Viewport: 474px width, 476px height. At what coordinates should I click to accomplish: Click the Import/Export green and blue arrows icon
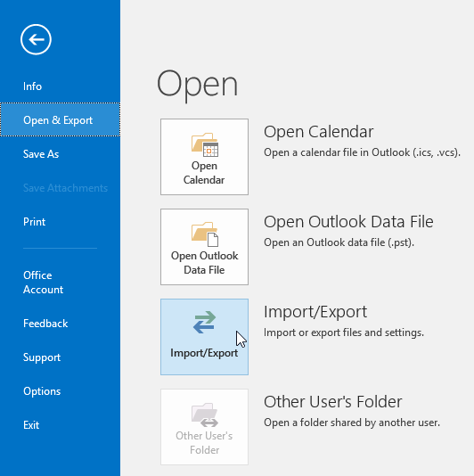(x=204, y=322)
